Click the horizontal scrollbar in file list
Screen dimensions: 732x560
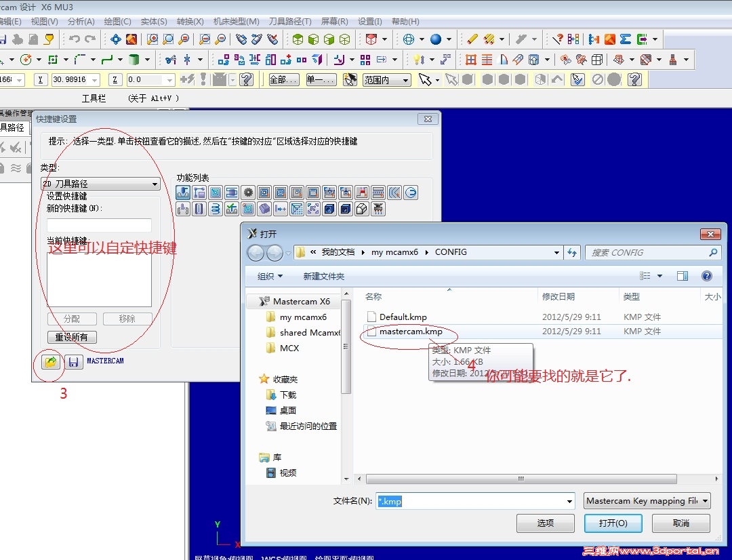tap(521, 479)
